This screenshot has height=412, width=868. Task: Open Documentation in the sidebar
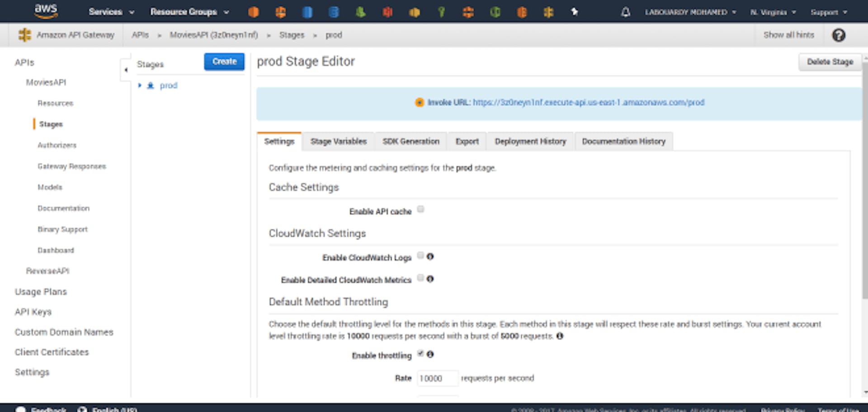(63, 208)
